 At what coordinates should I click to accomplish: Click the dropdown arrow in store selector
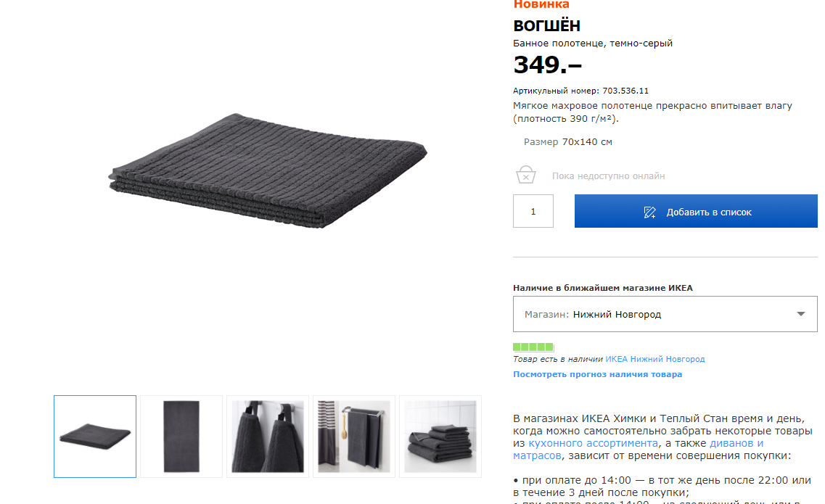(x=801, y=314)
